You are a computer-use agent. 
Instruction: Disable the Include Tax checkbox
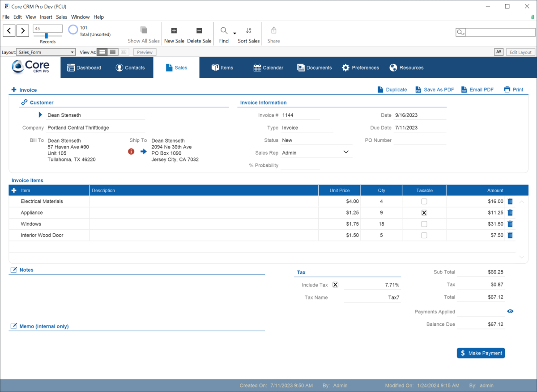(335, 285)
